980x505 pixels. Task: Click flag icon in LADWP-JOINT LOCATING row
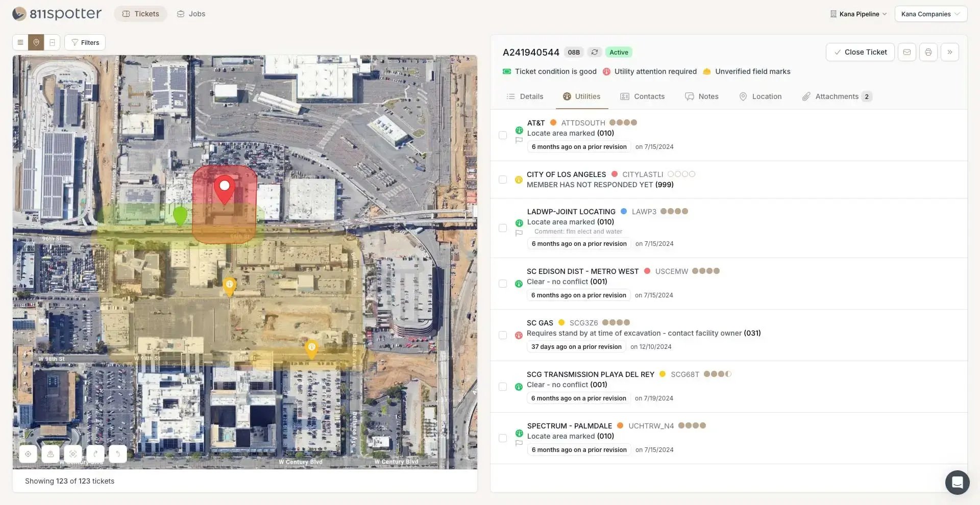pyautogui.click(x=519, y=233)
